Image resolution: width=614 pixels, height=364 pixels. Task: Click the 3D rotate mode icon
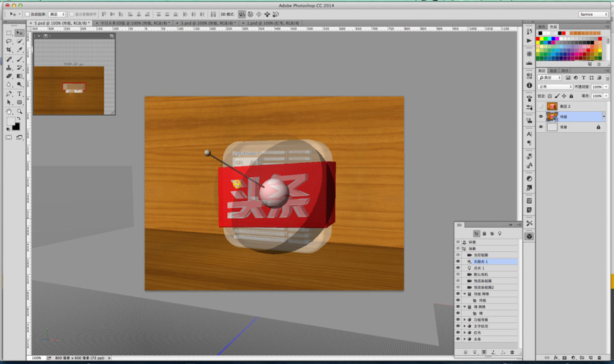pyautogui.click(x=242, y=14)
